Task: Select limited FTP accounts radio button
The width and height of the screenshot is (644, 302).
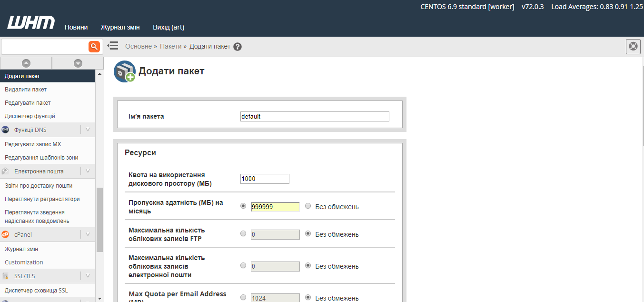Action: click(x=243, y=234)
